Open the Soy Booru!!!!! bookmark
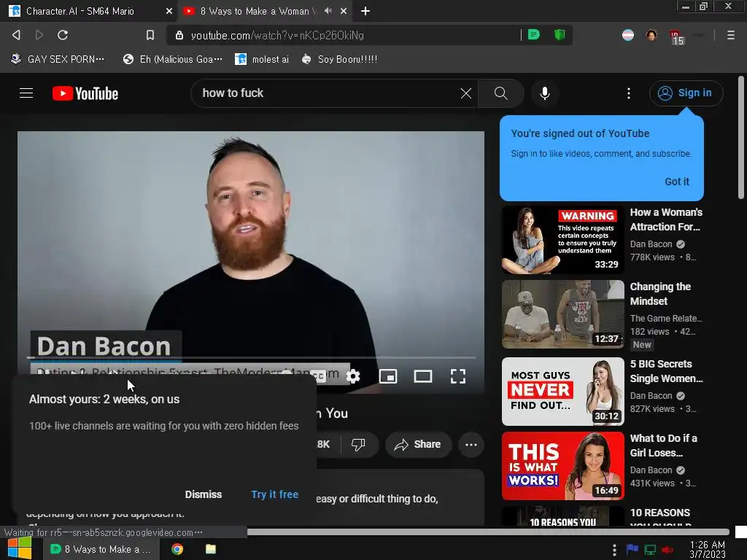747x560 pixels. coord(340,59)
